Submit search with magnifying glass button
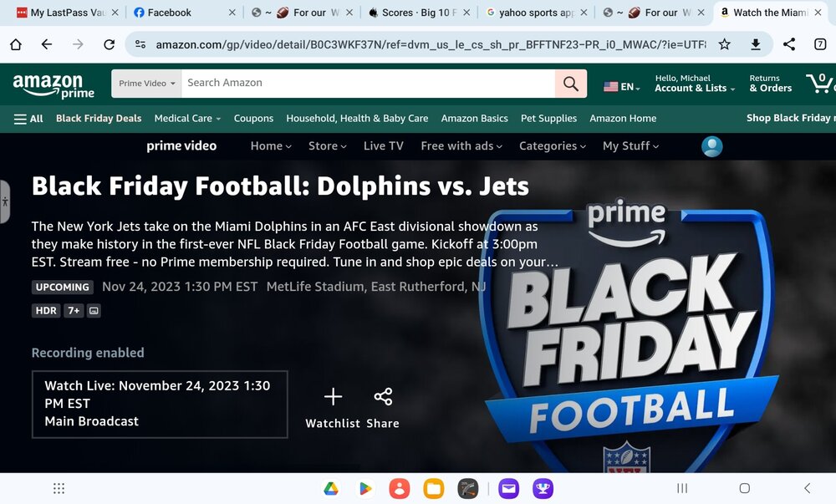The width and height of the screenshot is (836, 504). pyautogui.click(x=570, y=84)
